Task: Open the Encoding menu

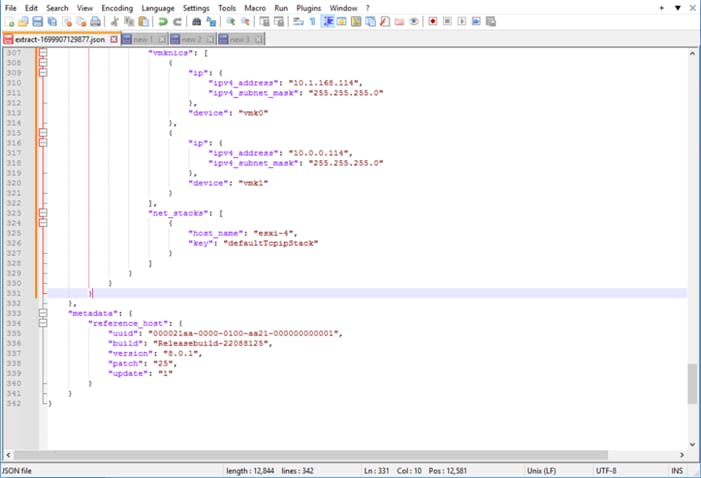Action: (x=117, y=8)
